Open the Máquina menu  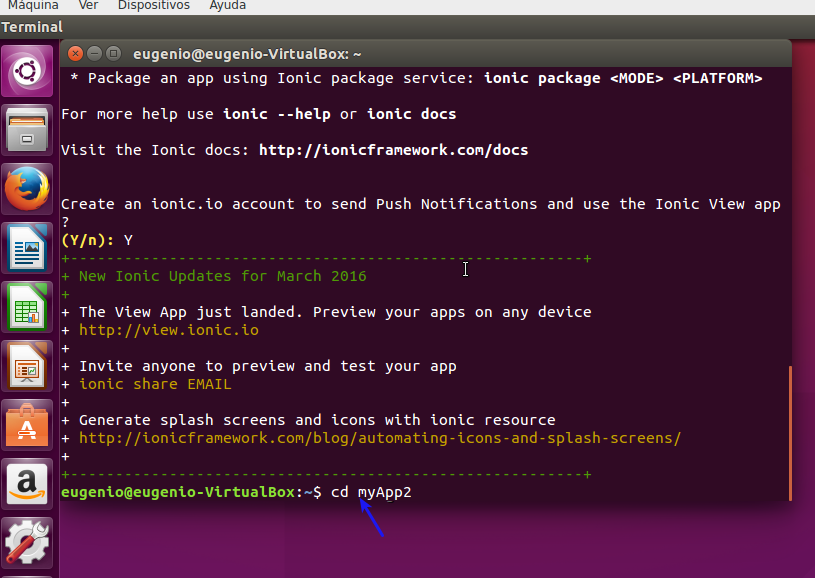(33, 6)
